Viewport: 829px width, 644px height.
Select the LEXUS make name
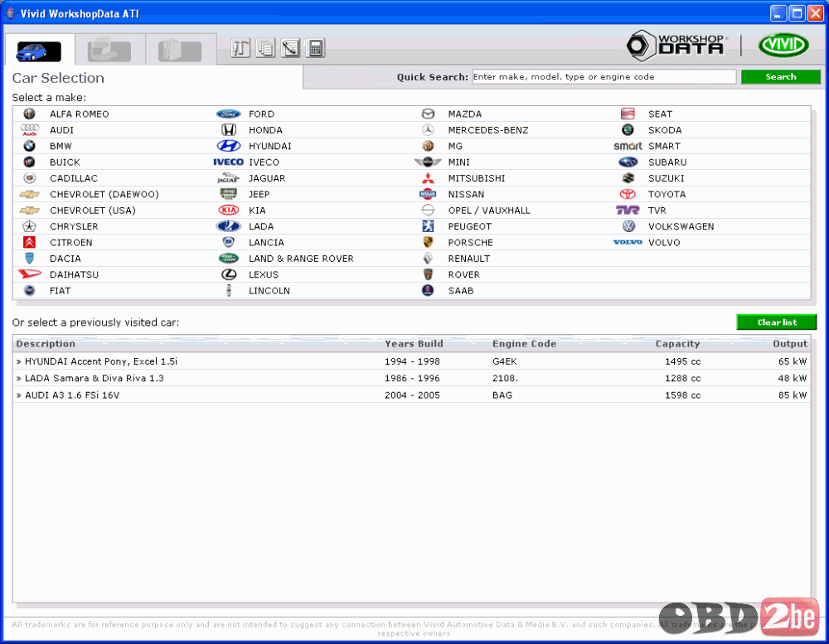tap(264, 274)
